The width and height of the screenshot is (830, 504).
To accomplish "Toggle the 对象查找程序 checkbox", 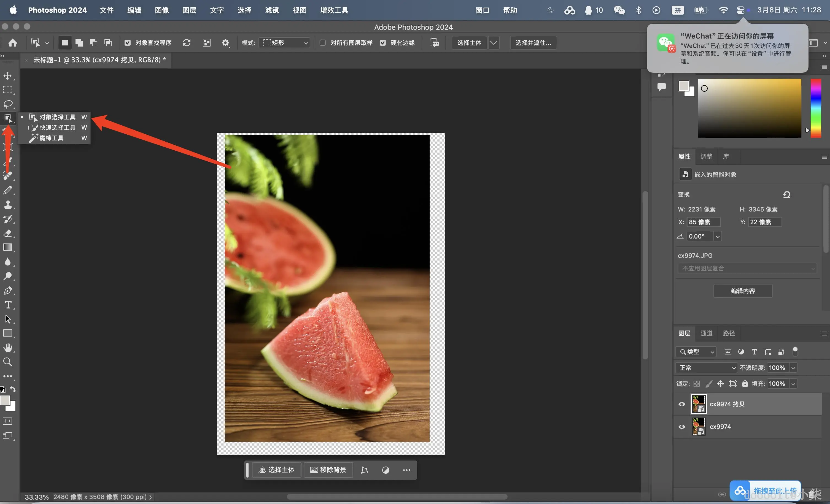I will 127,43.
